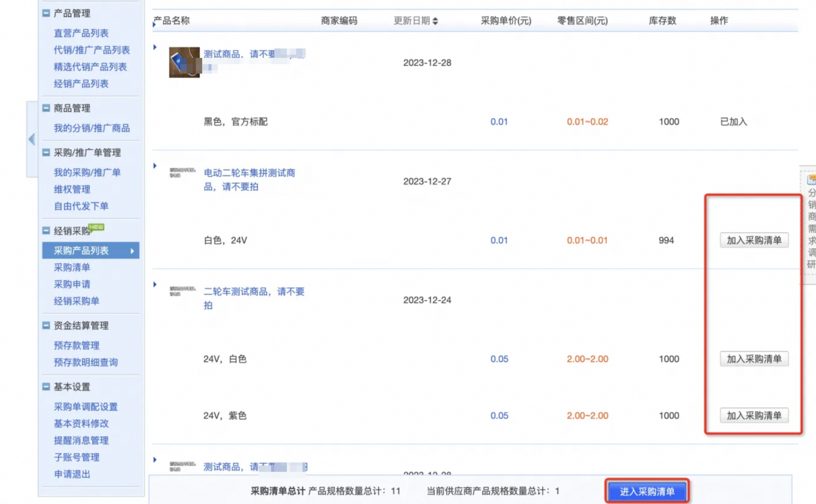Screen dimensions: 816x504
Task: Click price 0.01 in 白色，24V row
Action: pyautogui.click(x=499, y=240)
